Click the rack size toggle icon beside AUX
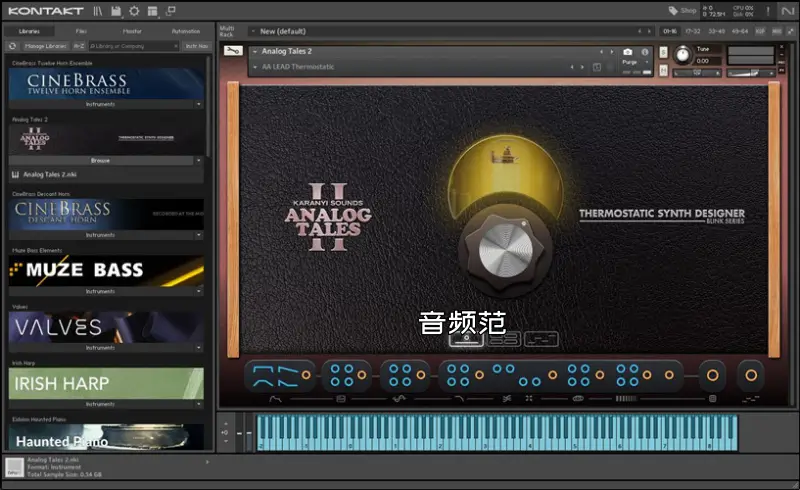Screen dimensions: 800x490 click(x=790, y=31)
